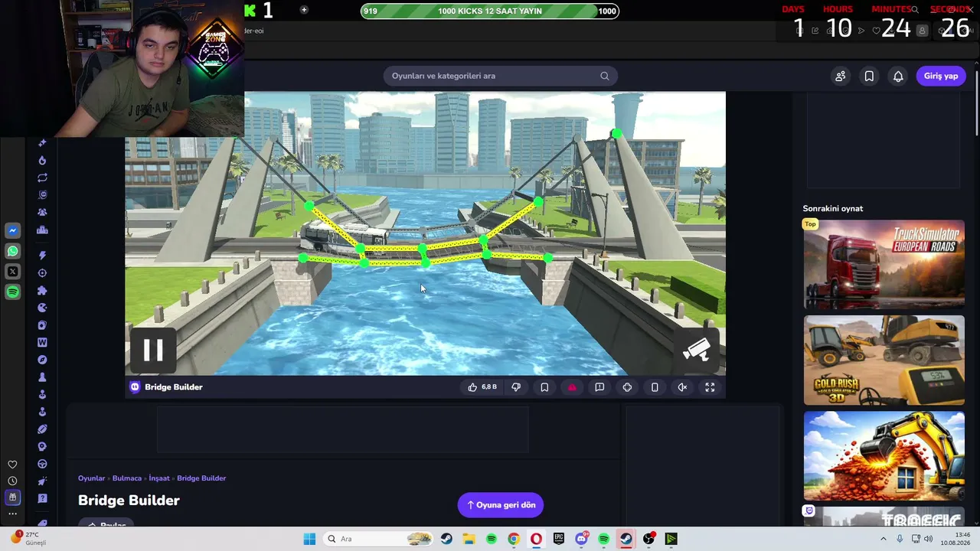Open the weather widget showing 27°C

pos(28,538)
